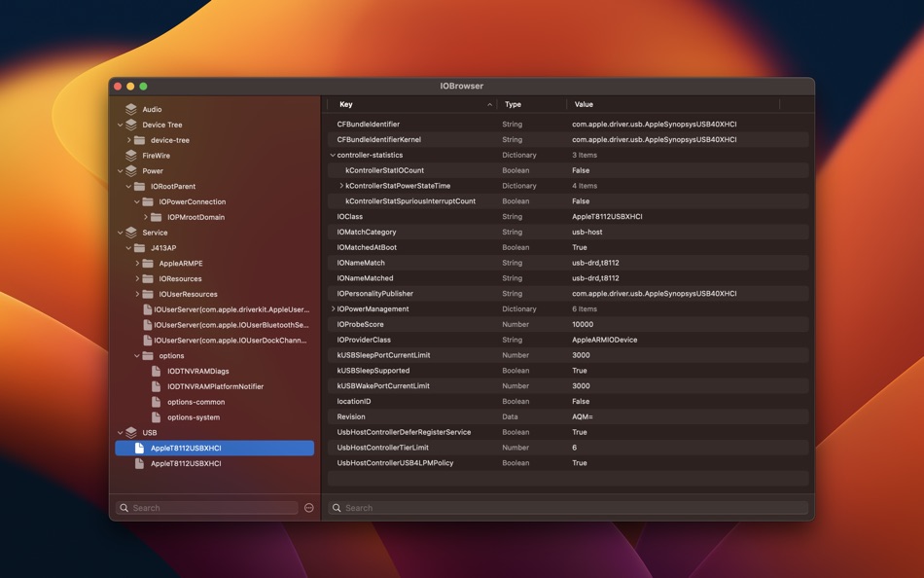This screenshot has width=924, height=578.
Task: Sort by the Type column header
Action: 531,104
